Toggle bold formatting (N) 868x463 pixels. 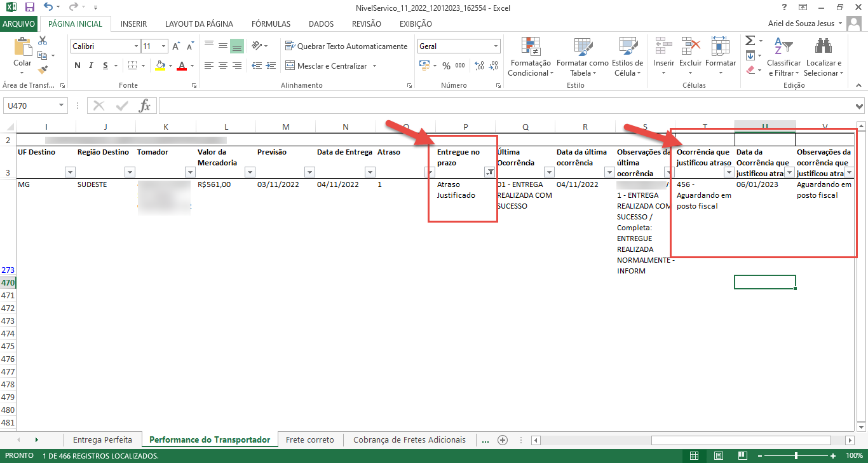[x=78, y=66]
